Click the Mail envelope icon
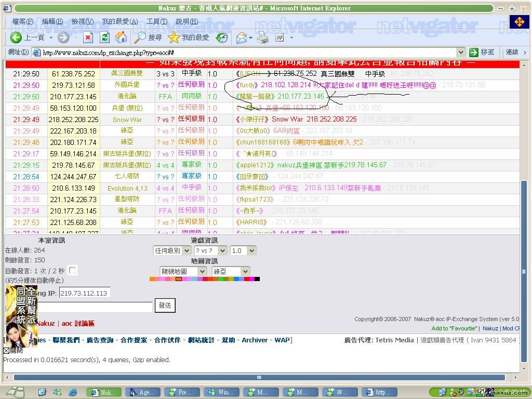 241,37
